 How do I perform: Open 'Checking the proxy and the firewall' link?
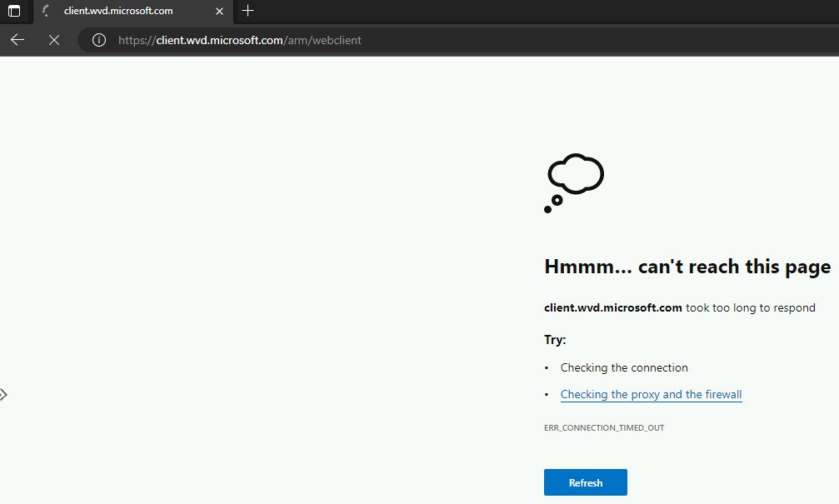click(x=652, y=394)
